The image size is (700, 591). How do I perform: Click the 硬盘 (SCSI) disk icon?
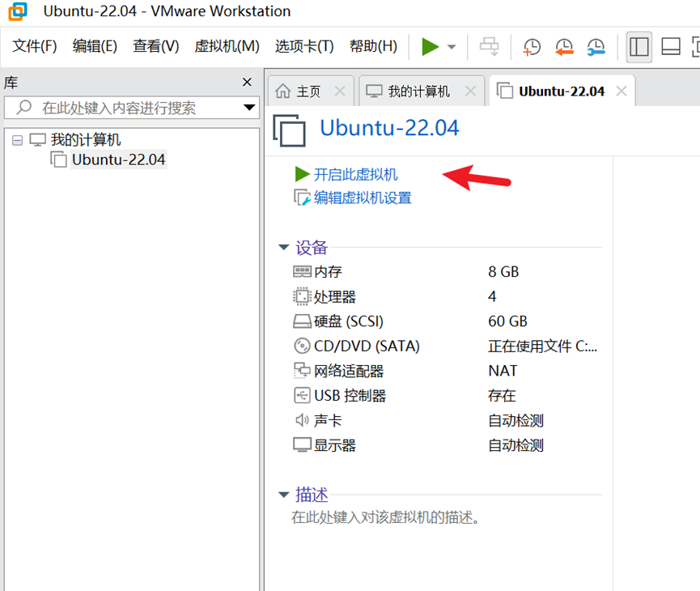point(302,321)
